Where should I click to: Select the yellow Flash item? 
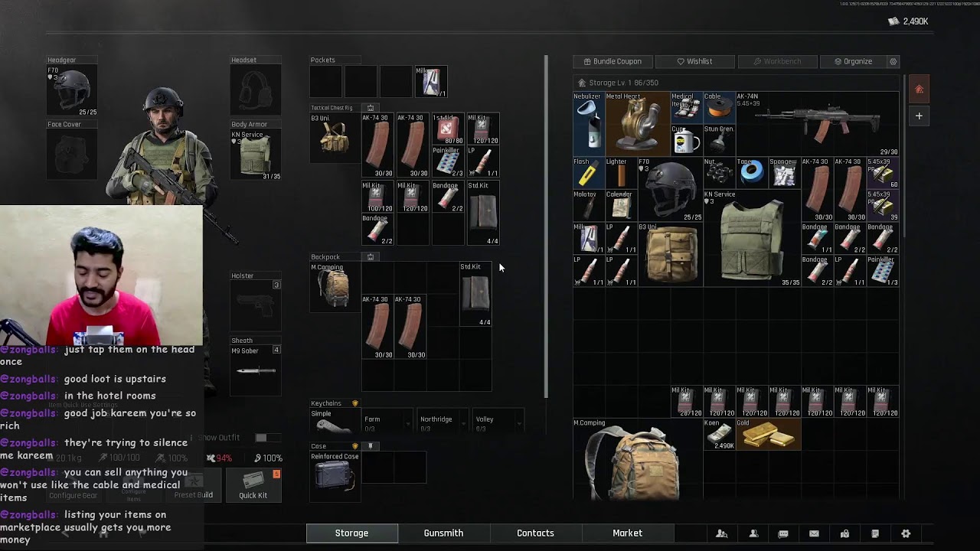coord(589,173)
